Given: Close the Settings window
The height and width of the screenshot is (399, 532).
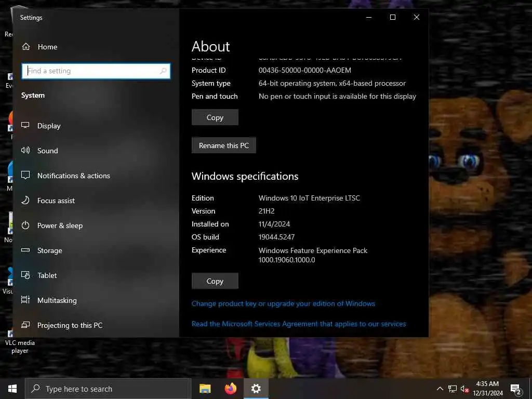Looking at the screenshot, I should coord(416,17).
